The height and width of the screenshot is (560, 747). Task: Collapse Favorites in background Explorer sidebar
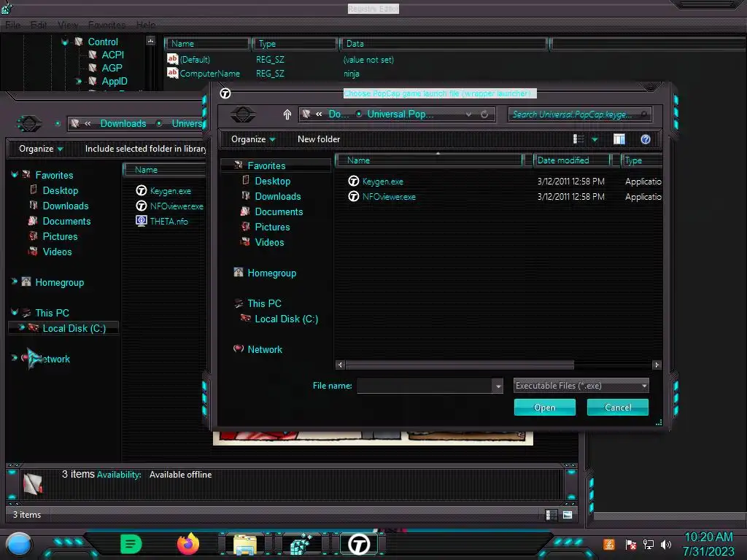(15, 175)
